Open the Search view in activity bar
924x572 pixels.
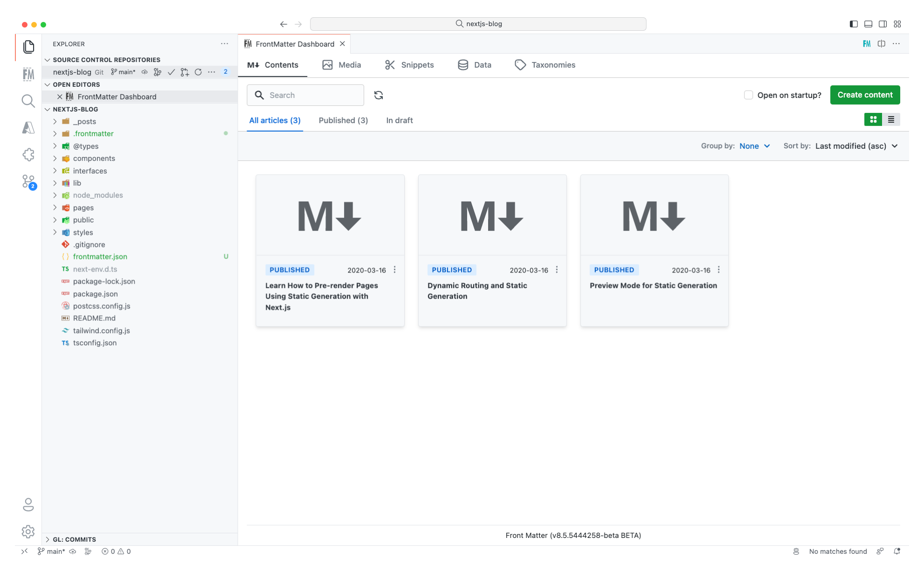pyautogui.click(x=28, y=101)
